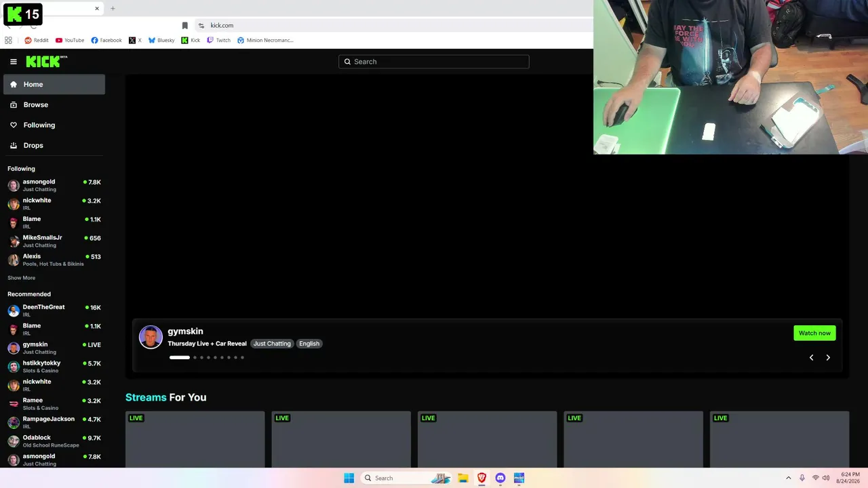
Task: Open RampageJackson recommended channel
Action: point(54,422)
